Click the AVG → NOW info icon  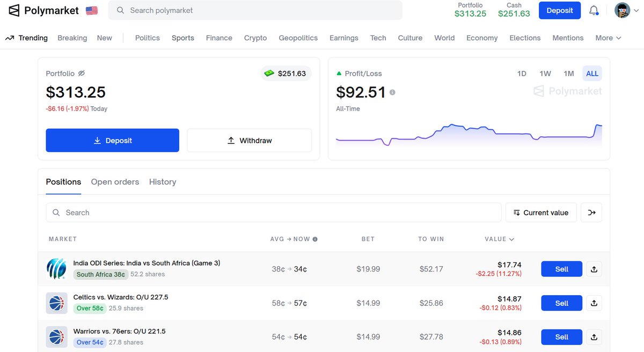click(315, 239)
